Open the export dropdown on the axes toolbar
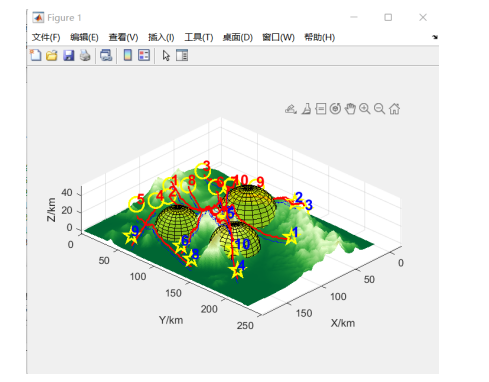 pos(291,109)
